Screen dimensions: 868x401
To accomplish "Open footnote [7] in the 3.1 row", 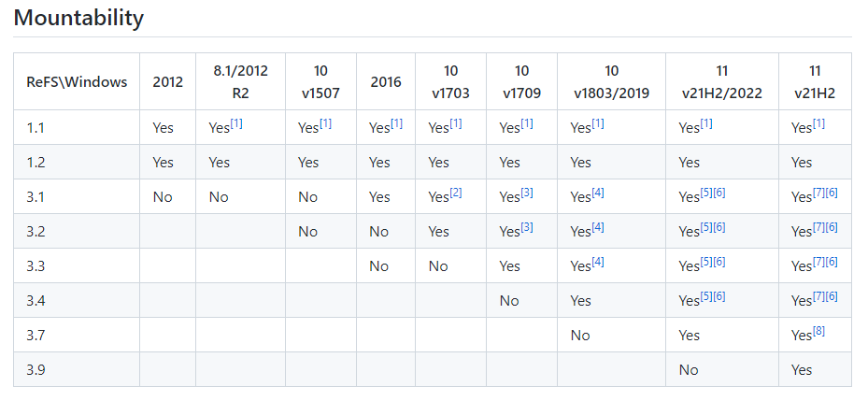I will coord(819,193).
